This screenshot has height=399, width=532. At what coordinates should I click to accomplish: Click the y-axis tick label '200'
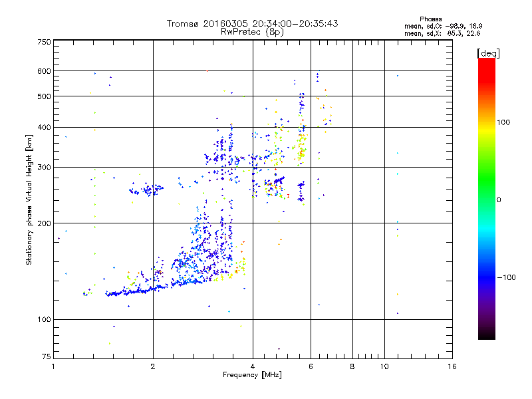click(x=44, y=223)
